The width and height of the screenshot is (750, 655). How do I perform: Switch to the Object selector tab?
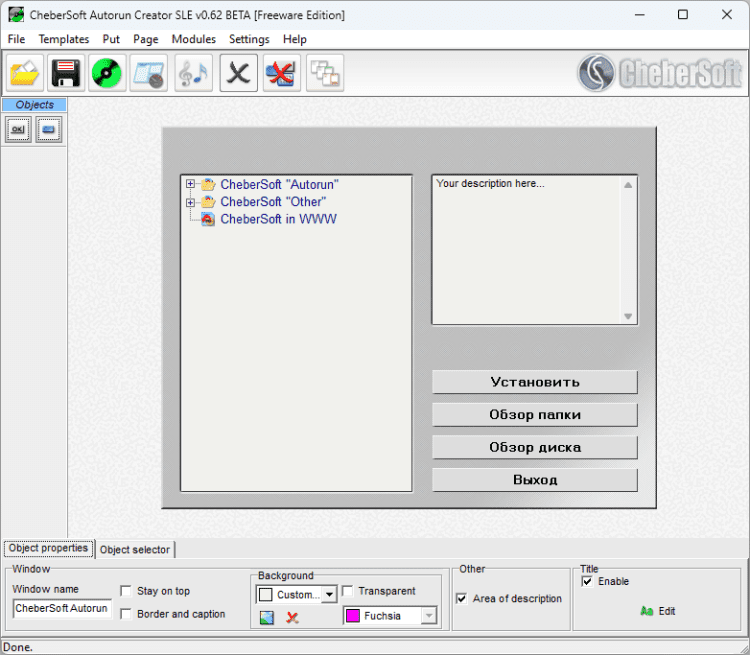pyautogui.click(x=135, y=550)
